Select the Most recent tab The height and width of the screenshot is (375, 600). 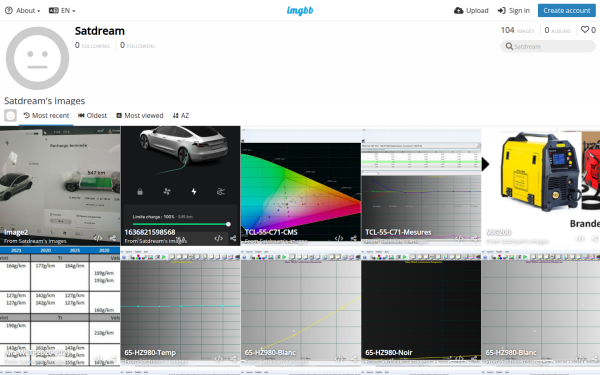coord(46,116)
